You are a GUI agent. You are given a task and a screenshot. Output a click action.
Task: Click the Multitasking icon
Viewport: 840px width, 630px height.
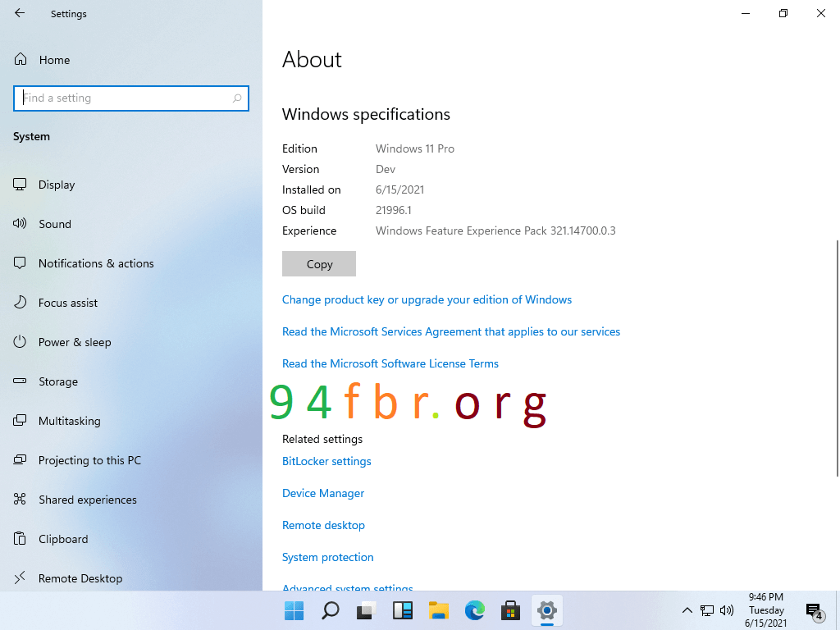point(20,421)
